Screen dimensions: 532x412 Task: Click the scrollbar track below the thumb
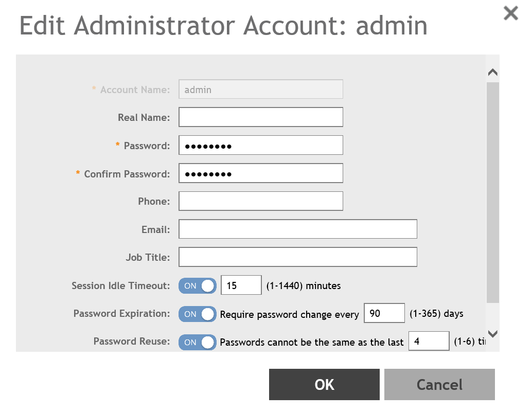coord(492,315)
